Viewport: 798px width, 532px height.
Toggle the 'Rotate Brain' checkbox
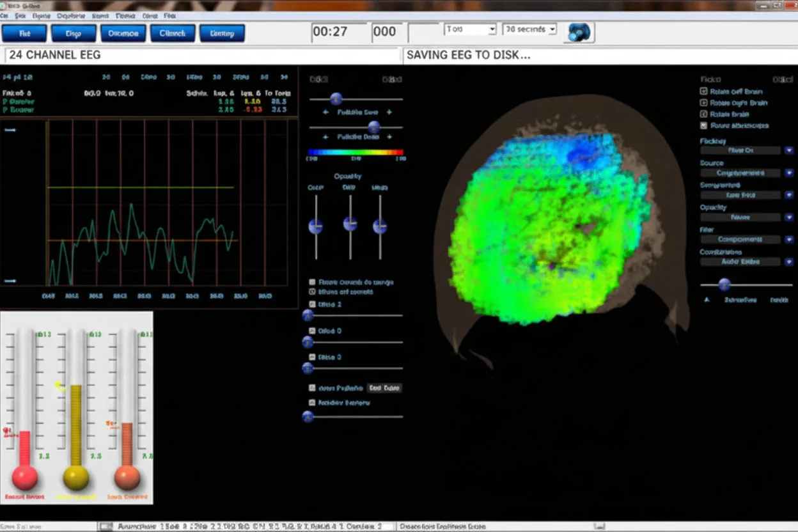pos(704,114)
